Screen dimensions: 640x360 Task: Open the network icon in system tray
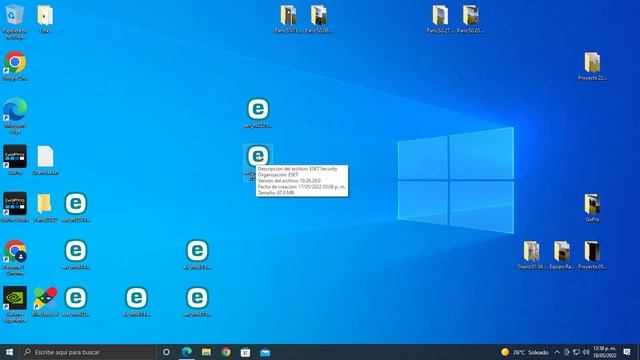(576, 352)
